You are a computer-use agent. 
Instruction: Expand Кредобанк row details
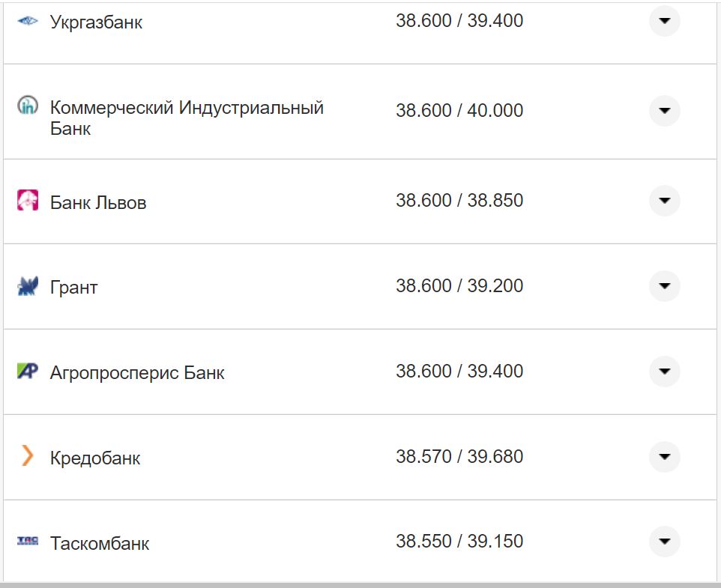[x=664, y=457]
